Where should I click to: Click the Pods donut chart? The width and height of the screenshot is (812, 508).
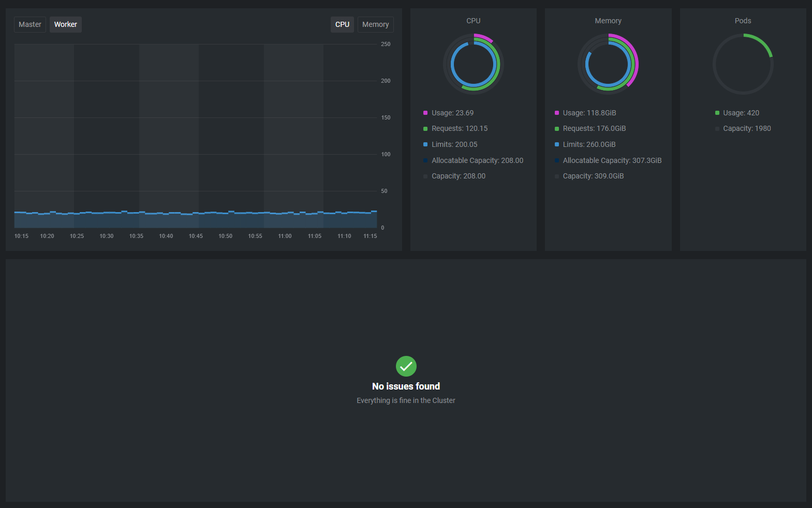click(x=743, y=64)
